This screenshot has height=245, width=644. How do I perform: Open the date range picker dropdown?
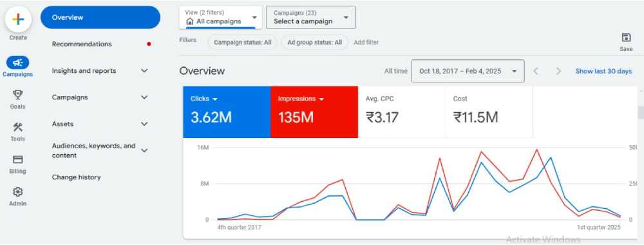(468, 71)
